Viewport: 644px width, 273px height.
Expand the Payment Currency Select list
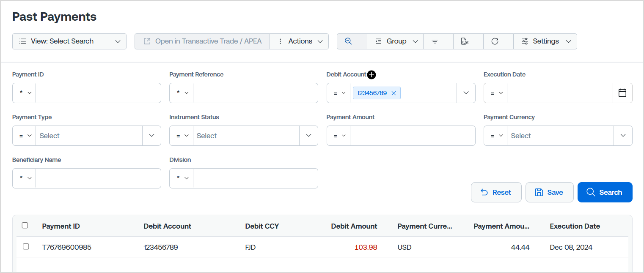[x=623, y=136]
